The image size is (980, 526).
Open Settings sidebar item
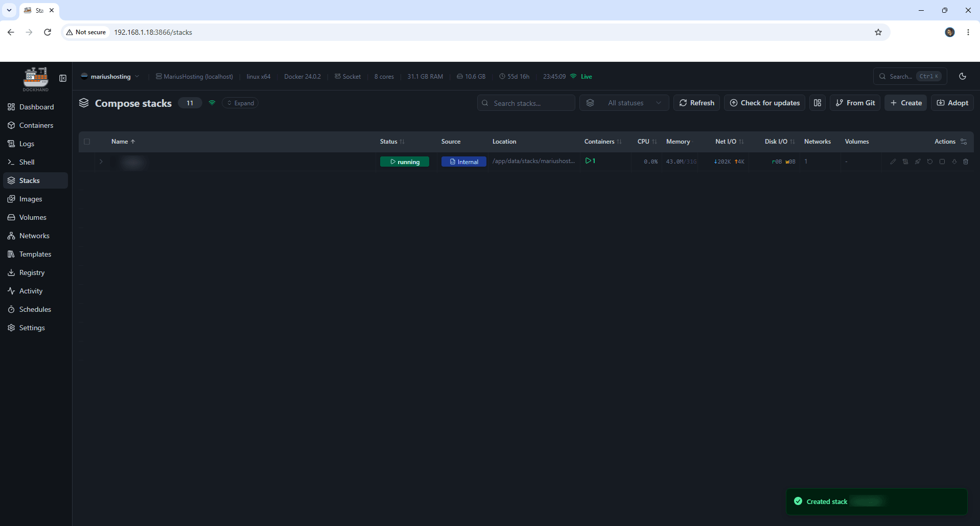[36, 328]
